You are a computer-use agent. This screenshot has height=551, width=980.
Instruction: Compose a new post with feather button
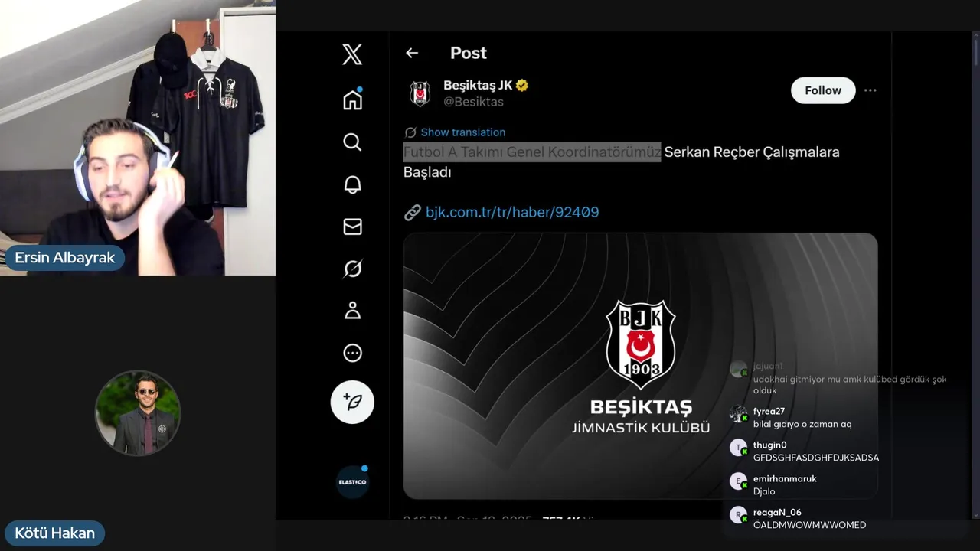coord(352,402)
